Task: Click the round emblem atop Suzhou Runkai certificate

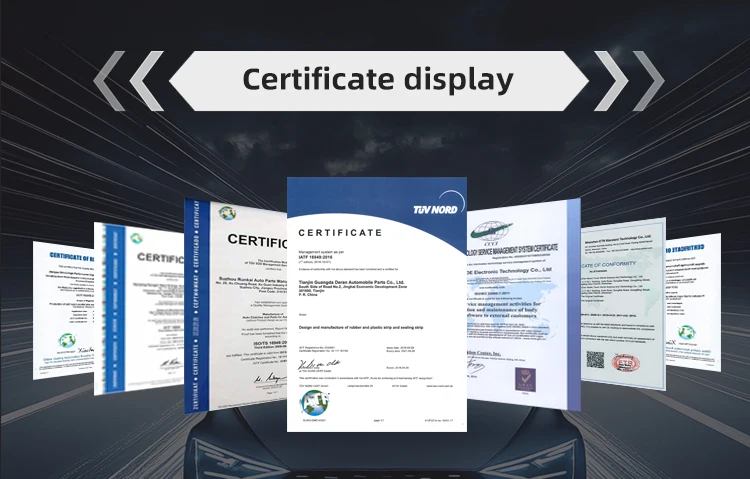Action: (227, 213)
